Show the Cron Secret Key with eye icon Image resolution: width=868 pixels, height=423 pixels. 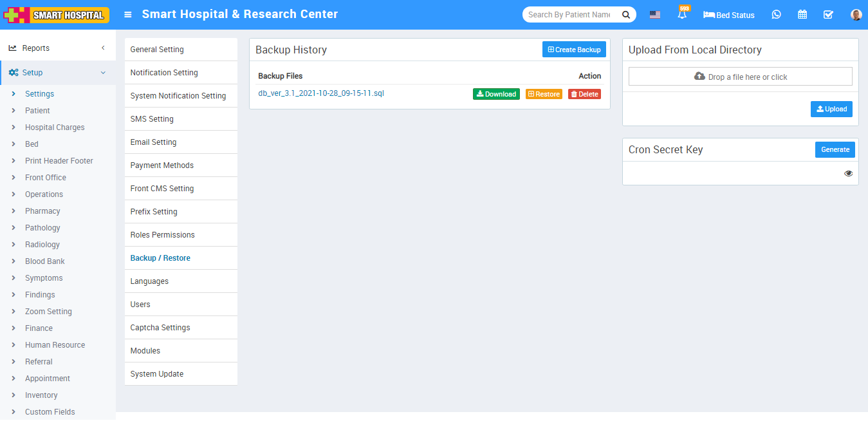pos(848,173)
